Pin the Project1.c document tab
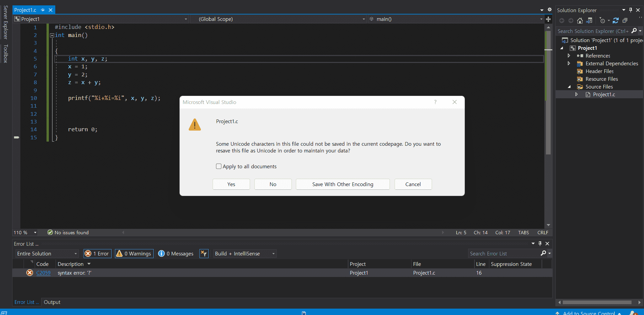 pyautogui.click(x=43, y=10)
